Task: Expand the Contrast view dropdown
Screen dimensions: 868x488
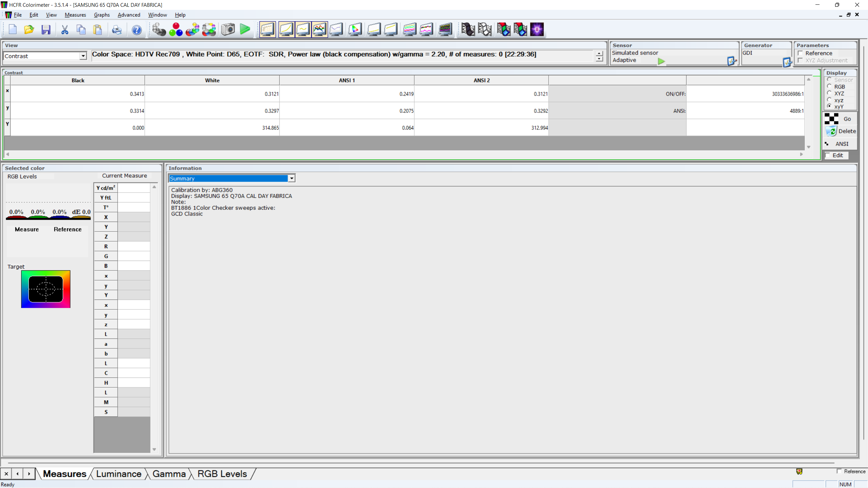Action: tap(83, 56)
